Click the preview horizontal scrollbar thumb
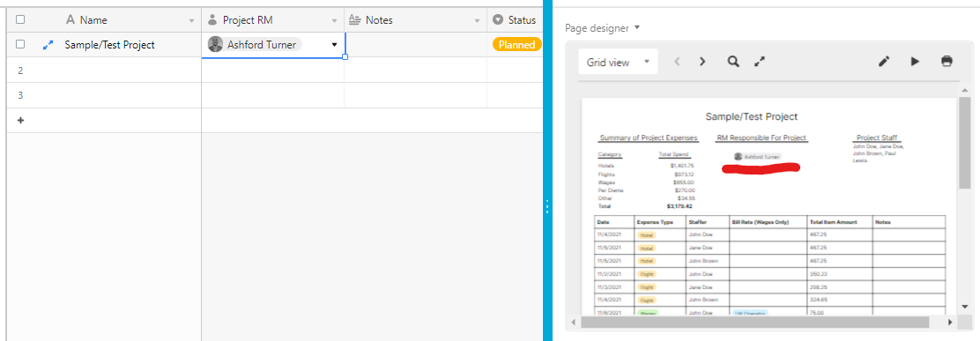This screenshot has height=341, width=980. [x=755, y=322]
